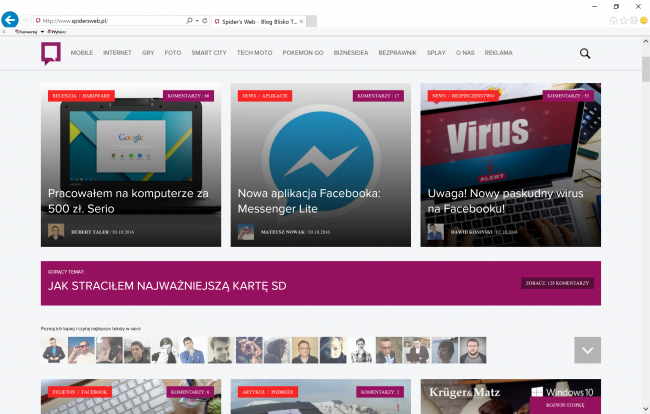Expand the Konwertuj dropdown arrow

click(x=42, y=31)
